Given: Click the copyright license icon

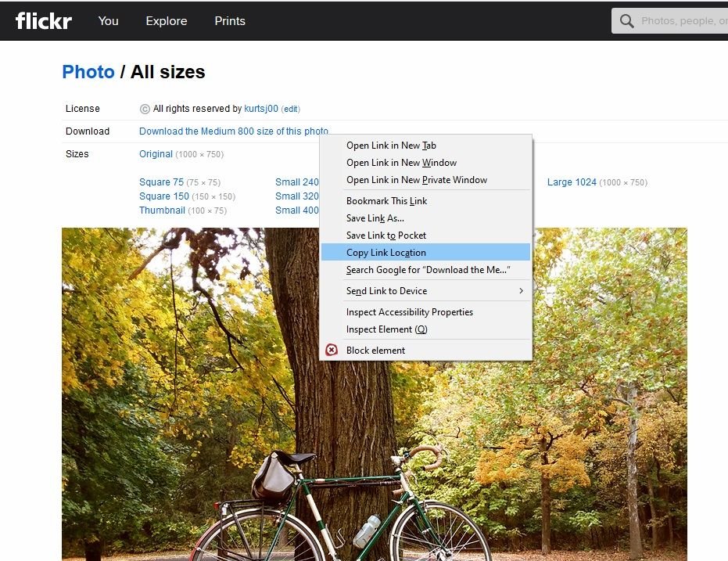Looking at the screenshot, I should [x=145, y=109].
